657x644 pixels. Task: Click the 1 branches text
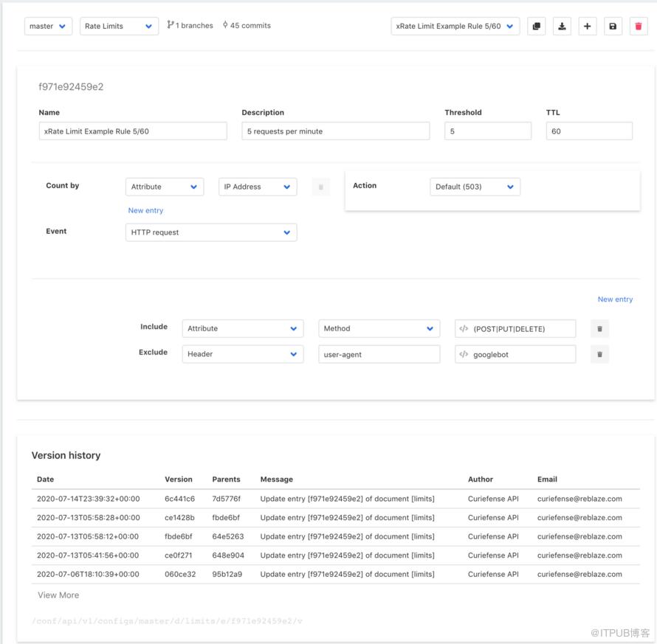194,26
